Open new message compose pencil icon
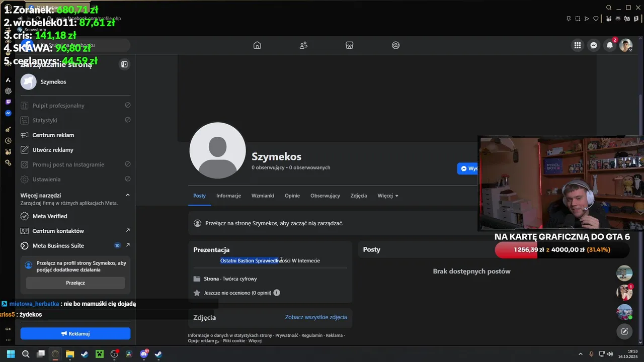 click(x=624, y=331)
